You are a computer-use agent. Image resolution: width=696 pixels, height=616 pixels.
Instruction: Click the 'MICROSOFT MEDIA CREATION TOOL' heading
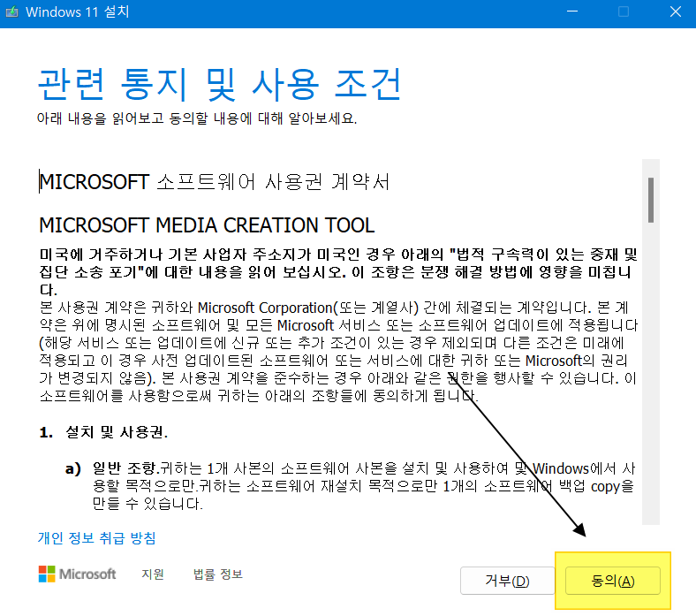coord(207,225)
